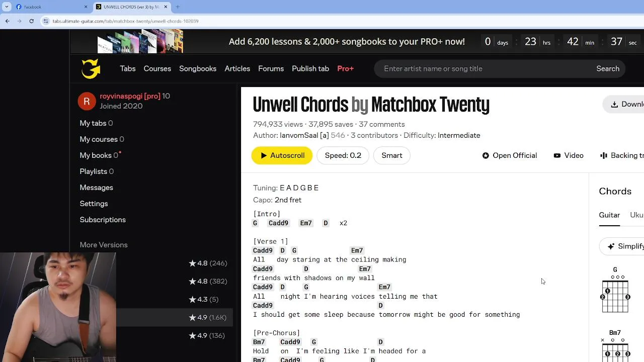Open Playlists in sidebar
Image resolution: width=644 pixels, height=362 pixels.
97,171
